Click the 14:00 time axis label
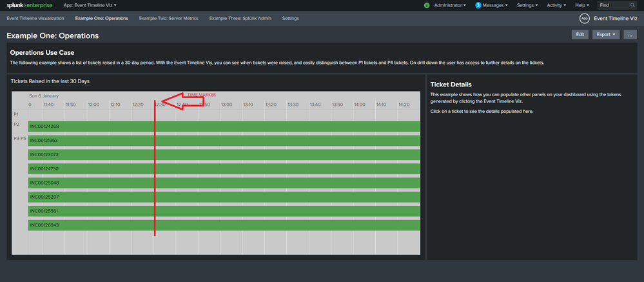644x282 pixels. [359, 105]
